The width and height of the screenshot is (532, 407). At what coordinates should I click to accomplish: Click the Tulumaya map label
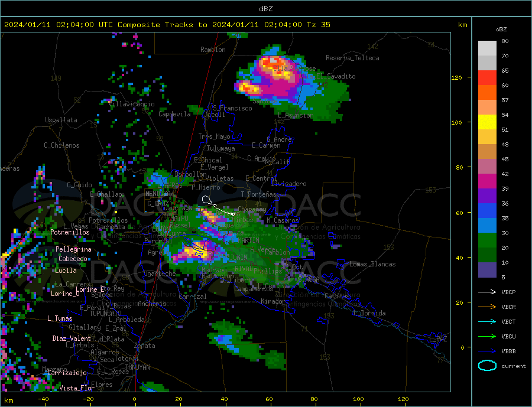click(x=221, y=148)
